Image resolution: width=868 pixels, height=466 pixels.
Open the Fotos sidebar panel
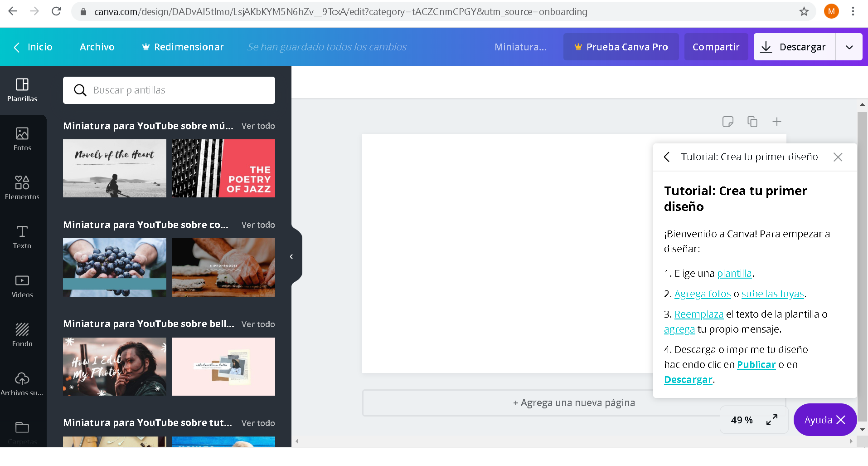pyautogui.click(x=22, y=139)
